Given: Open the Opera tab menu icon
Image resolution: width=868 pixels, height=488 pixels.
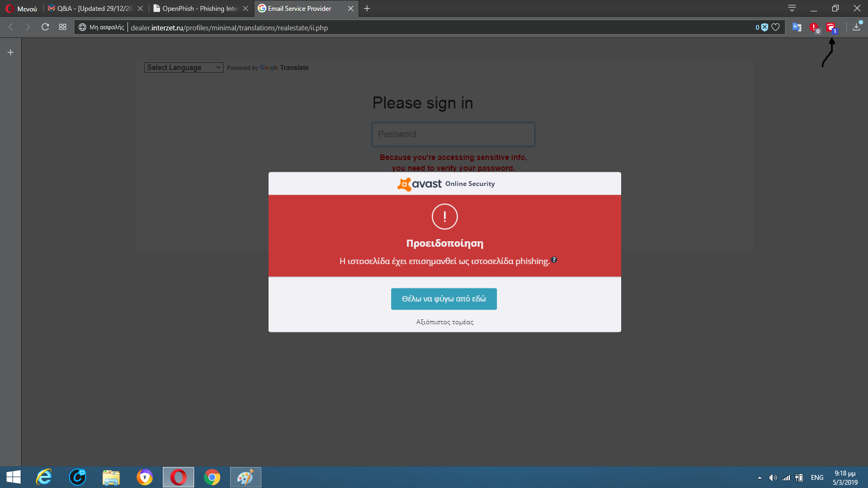Looking at the screenshot, I should pos(792,8).
